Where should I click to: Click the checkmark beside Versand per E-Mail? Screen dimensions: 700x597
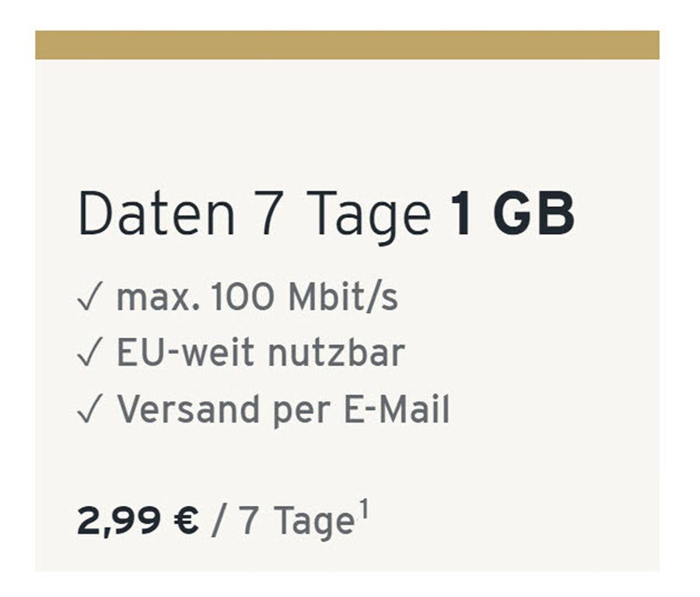tap(90, 408)
